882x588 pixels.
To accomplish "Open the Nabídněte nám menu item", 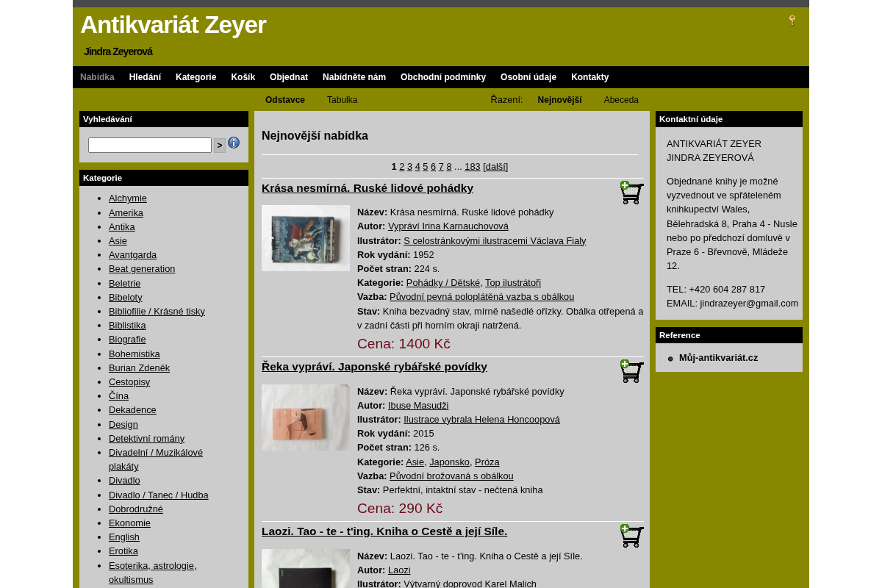I will pyautogui.click(x=354, y=77).
